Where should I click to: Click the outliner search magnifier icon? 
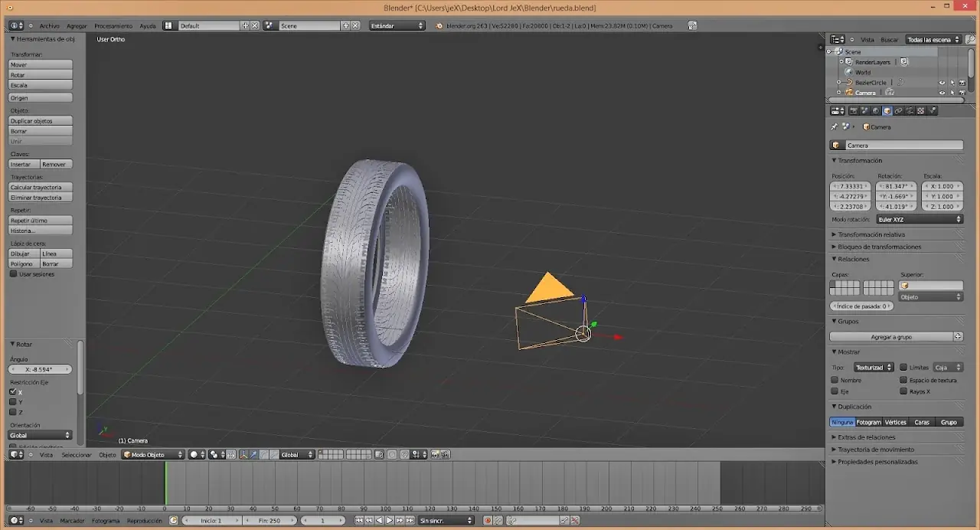[971, 39]
